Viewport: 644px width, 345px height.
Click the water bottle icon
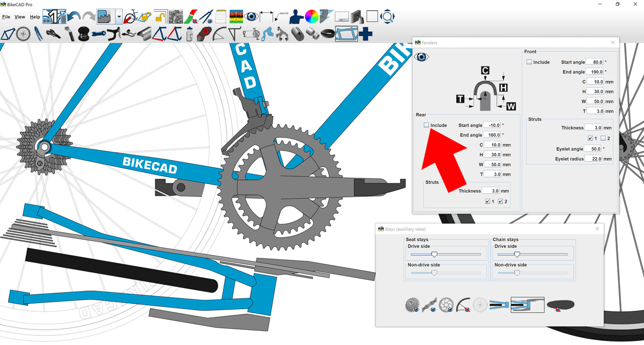(189, 34)
